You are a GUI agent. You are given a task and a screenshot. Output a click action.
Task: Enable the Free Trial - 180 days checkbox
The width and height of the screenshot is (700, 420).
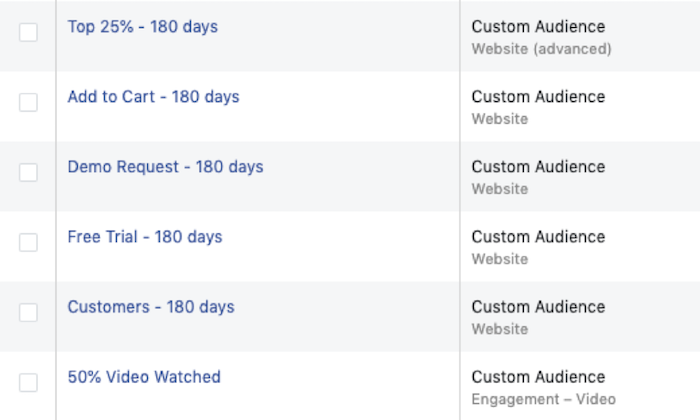[28, 243]
